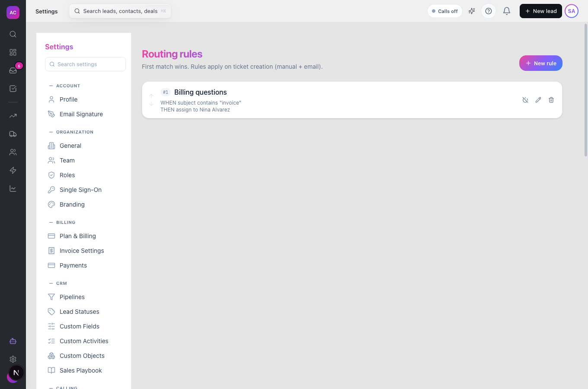Go to Single Sign-On settings

[85, 190]
